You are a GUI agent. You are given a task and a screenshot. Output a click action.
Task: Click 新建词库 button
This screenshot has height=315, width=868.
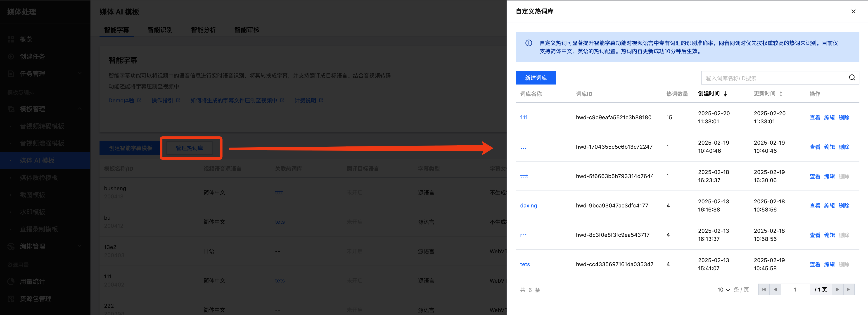[535, 78]
